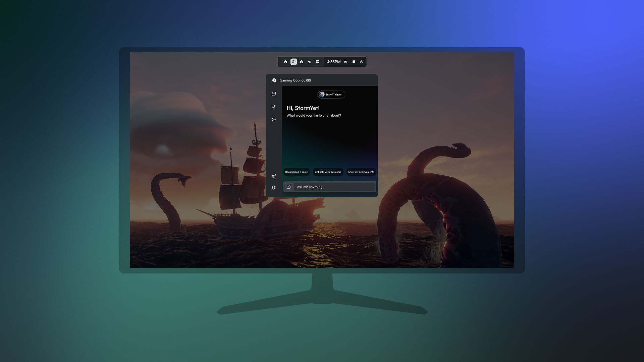644x362 pixels.
Task: Open the feedback icon in the Copilot sidebar
Action: [x=274, y=175]
